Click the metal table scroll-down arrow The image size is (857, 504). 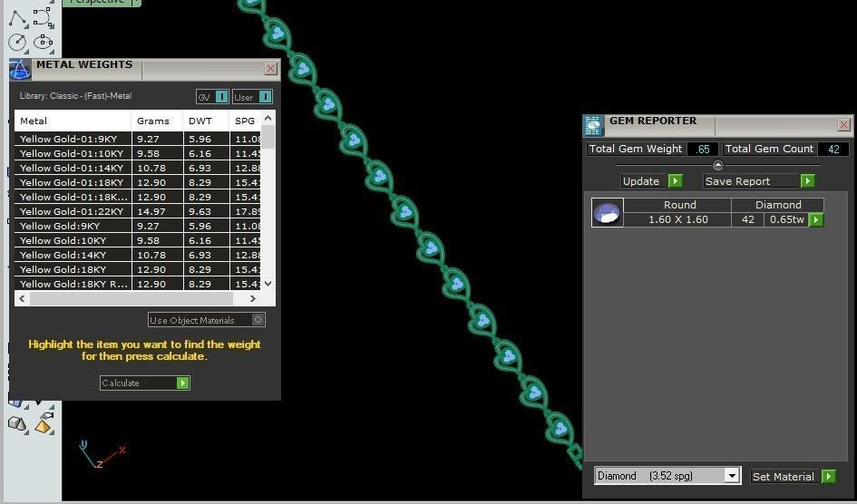[x=268, y=284]
